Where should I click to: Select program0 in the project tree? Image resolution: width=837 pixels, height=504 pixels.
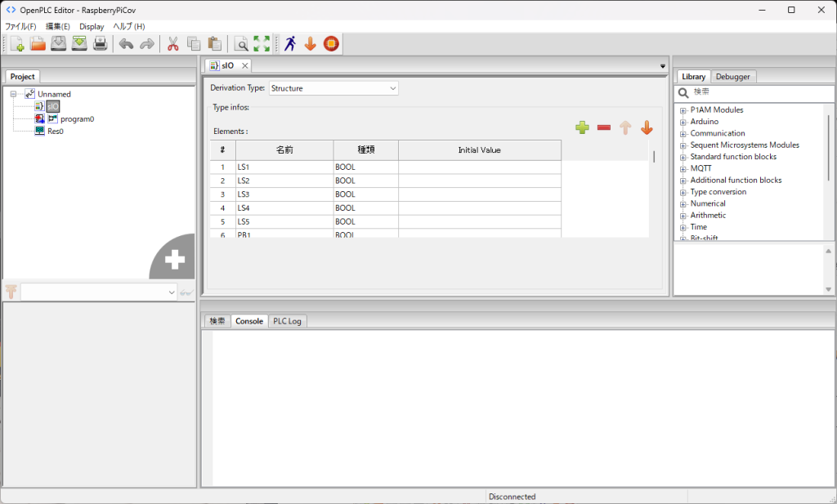(77, 119)
